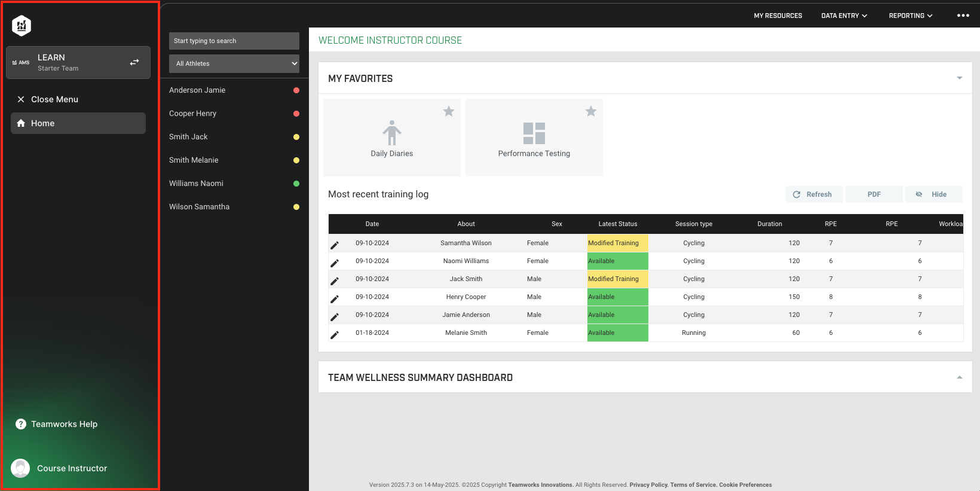
Task: Click the Performance Testing favorite star
Action: pos(591,111)
